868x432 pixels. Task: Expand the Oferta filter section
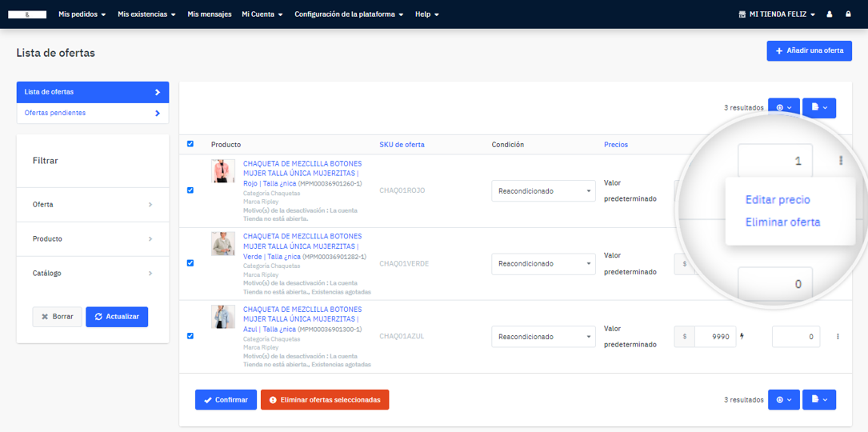pos(93,204)
